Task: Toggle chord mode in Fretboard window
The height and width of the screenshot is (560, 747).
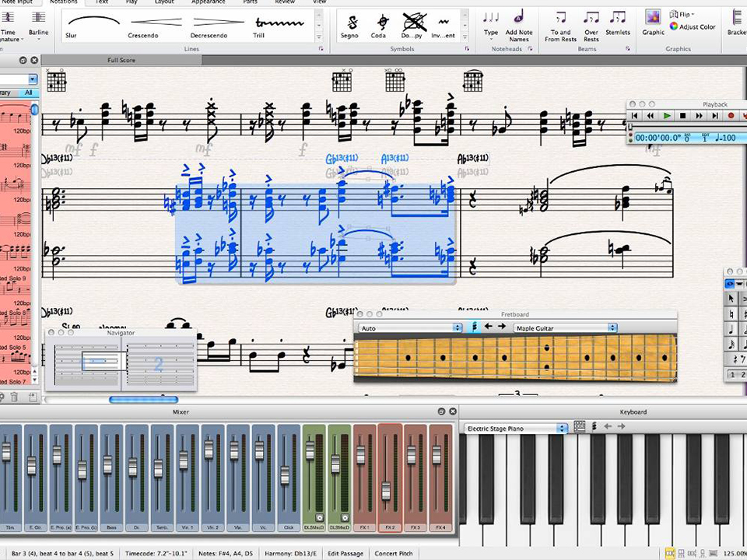Action: pos(475,327)
